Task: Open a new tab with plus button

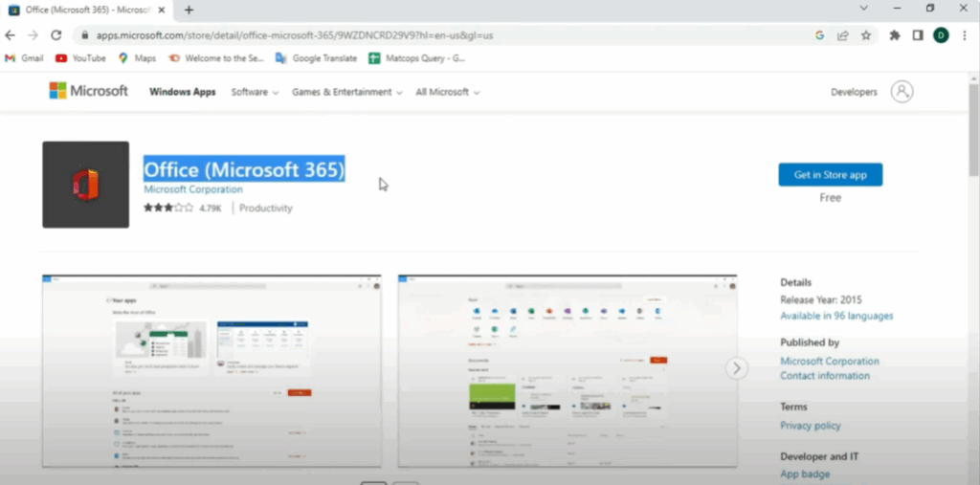Action: coord(189,10)
